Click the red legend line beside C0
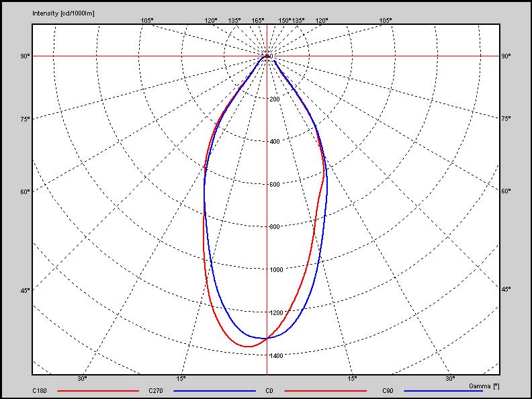 pos(325,391)
